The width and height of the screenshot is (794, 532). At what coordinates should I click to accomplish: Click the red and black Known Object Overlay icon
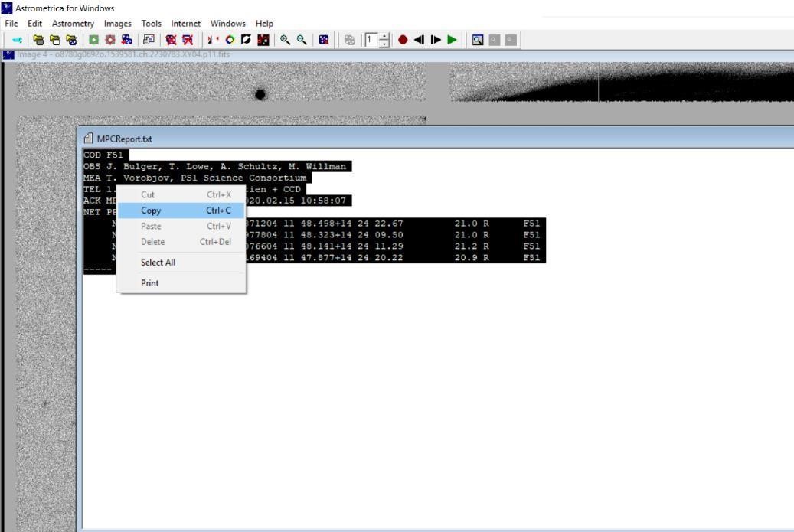tap(263, 40)
